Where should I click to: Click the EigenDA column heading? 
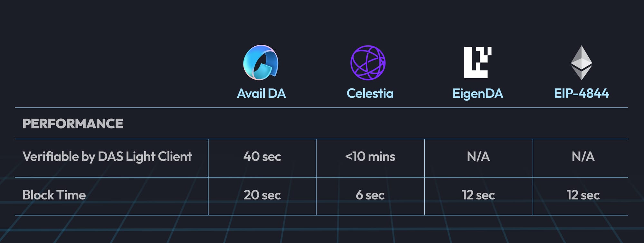[478, 94]
